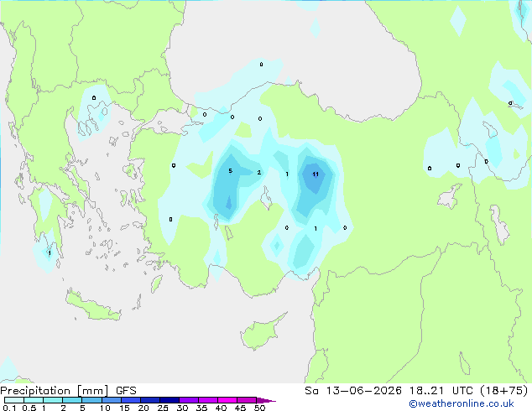
Task: Click the 25–30 mm dark blue legend box
Action: click(170, 400)
